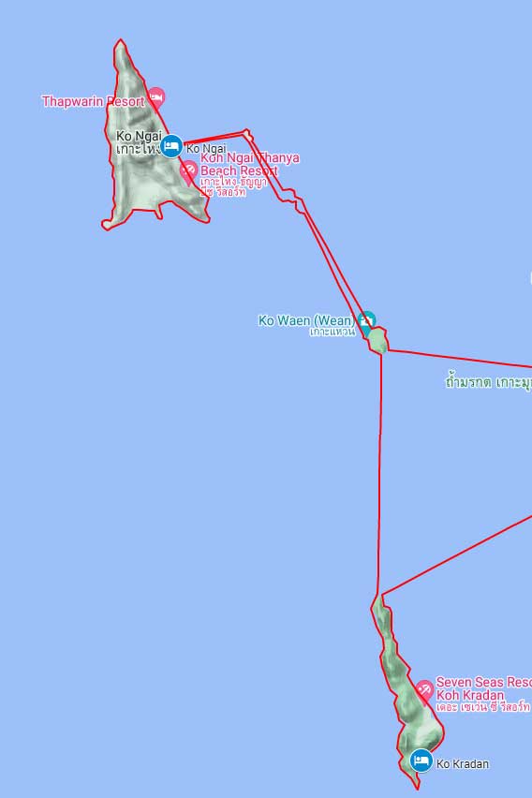Image resolution: width=532 pixels, height=798 pixels.
Task: Select the blue bed icon on Ko Kradan
Action: [421, 761]
